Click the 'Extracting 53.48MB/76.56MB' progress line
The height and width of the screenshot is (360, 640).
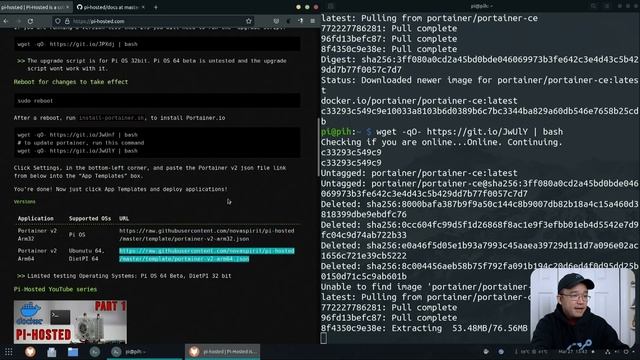click(424, 328)
